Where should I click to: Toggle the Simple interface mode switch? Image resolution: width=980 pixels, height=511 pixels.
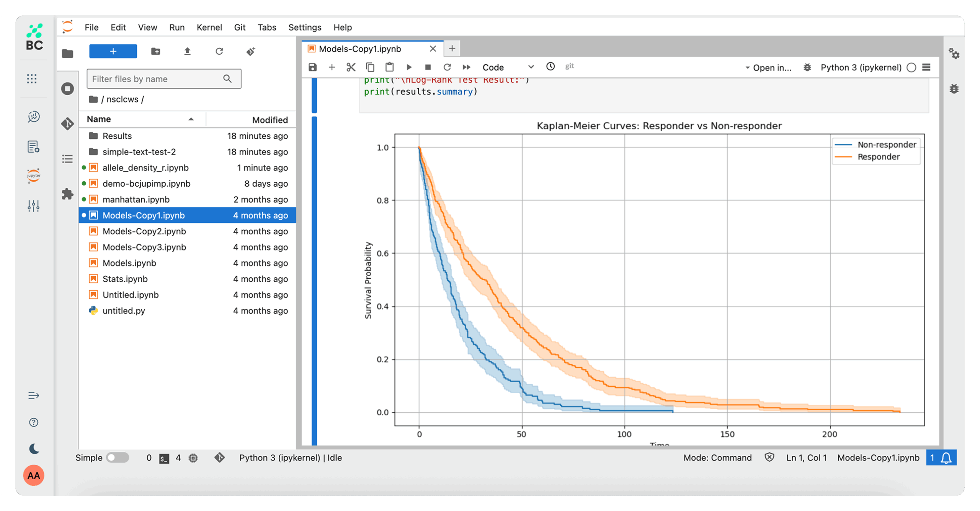point(117,457)
